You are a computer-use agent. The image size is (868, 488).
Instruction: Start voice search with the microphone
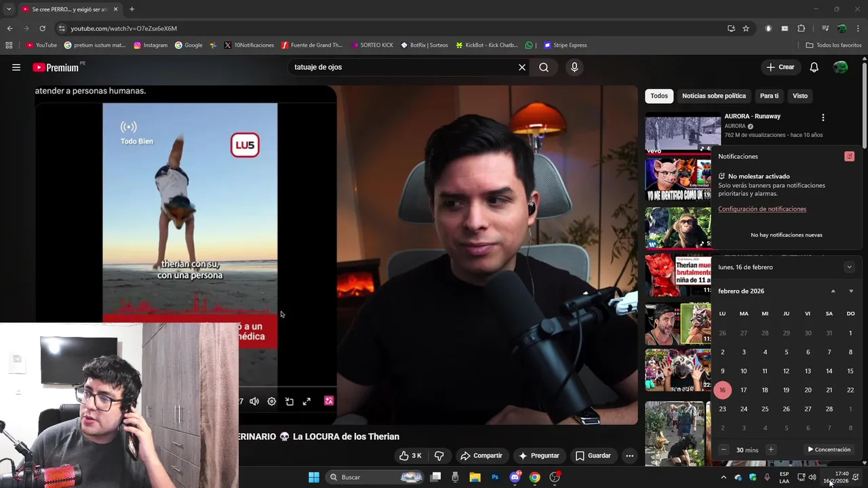574,67
